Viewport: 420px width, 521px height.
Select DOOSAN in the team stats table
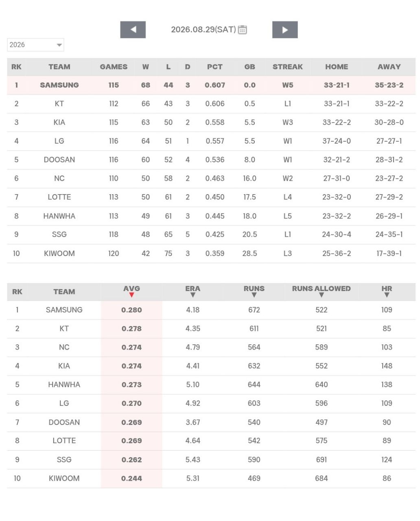64,422
